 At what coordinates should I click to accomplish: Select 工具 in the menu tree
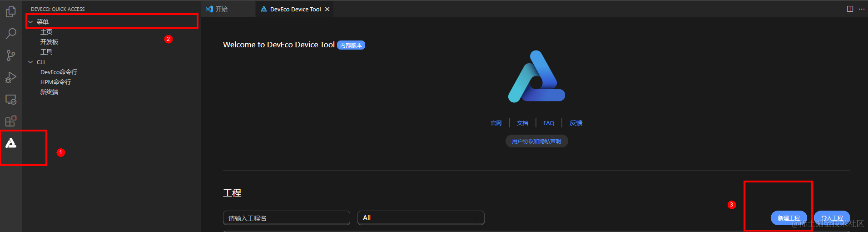point(46,52)
